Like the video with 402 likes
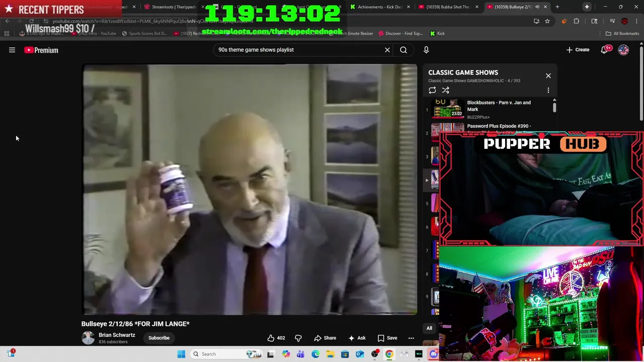This screenshot has height=362, width=644. [276, 338]
